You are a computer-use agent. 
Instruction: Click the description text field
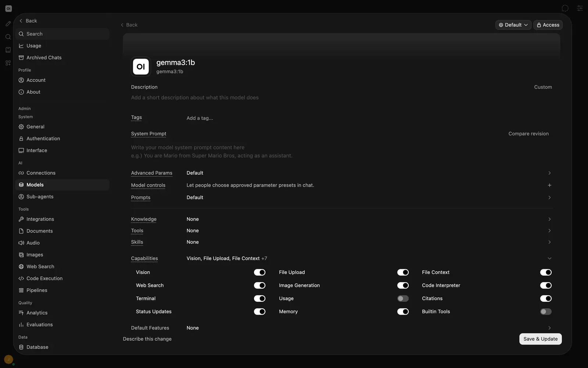pos(341,98)
